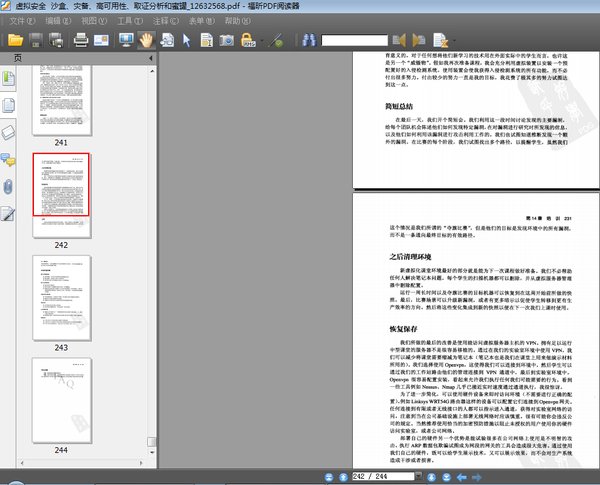Open the dropdown next to RMS lock
The image size is (600, 485).
[262, 41]
